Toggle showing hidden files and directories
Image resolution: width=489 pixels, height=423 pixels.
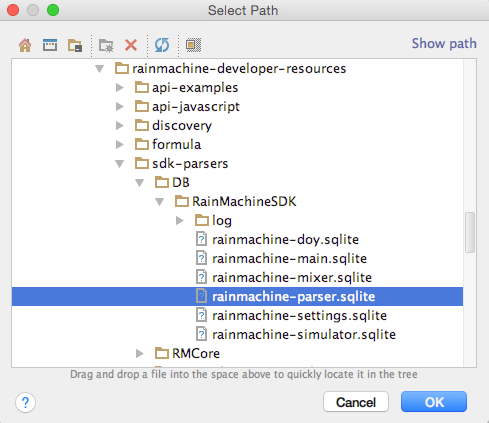point(193,45)
